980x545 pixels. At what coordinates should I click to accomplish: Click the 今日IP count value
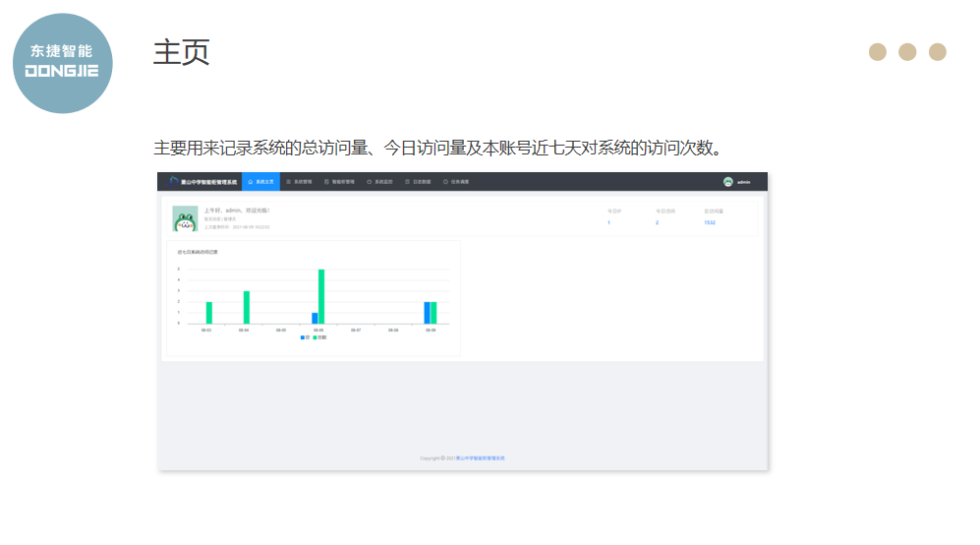pos(608,223)
